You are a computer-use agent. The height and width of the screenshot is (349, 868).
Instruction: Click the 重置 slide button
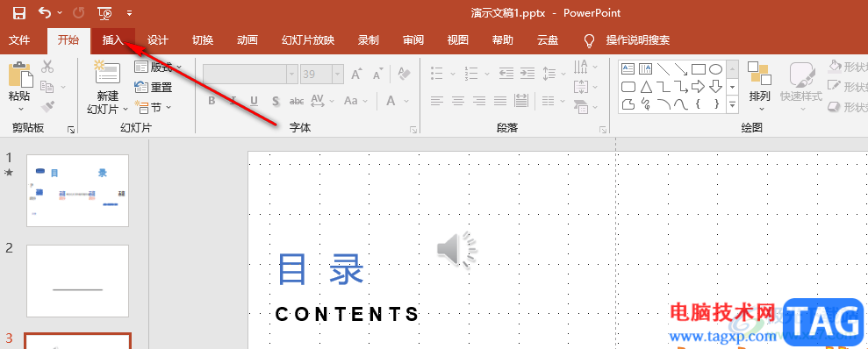tap(154, 88)
